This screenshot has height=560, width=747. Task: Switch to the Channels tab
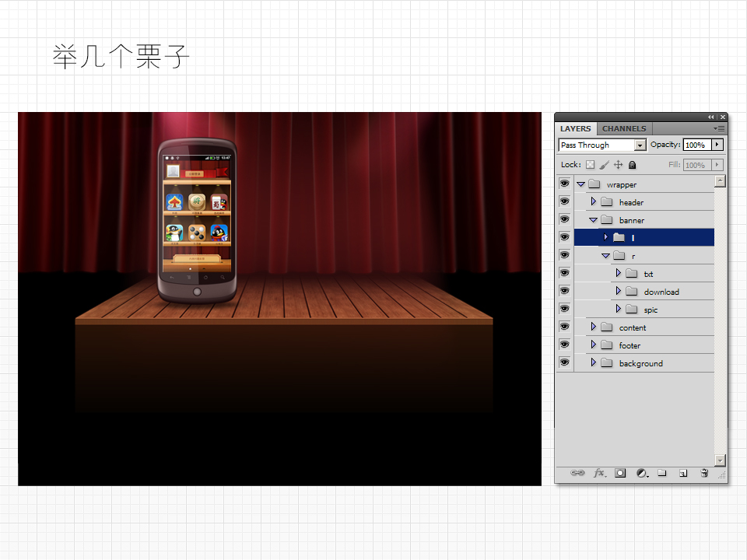click(624, 128)
